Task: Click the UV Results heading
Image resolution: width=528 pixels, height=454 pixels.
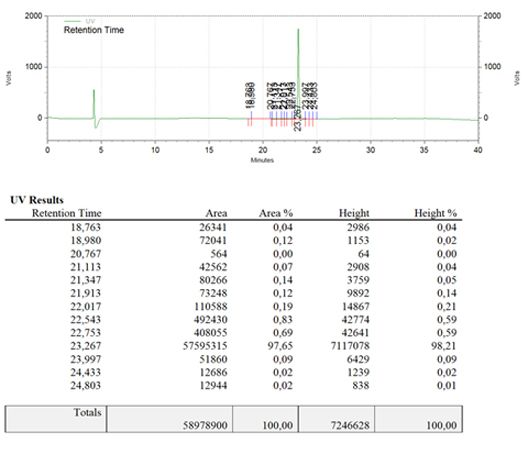Action: tap(37, 200)
